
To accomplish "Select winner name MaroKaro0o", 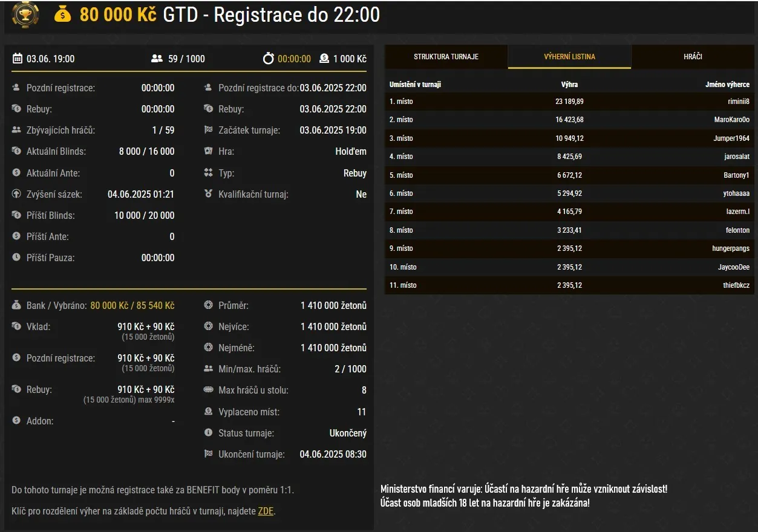I will tap(732, 120).
